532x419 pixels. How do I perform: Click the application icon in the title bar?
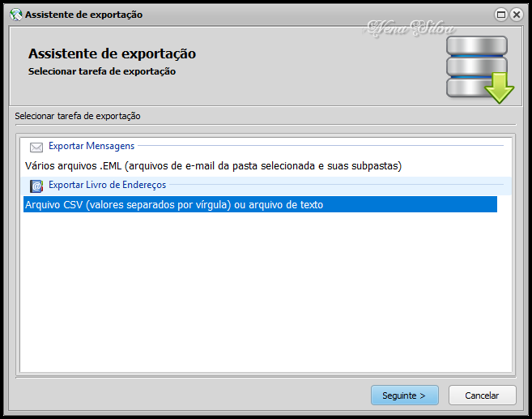coord(15,15)
